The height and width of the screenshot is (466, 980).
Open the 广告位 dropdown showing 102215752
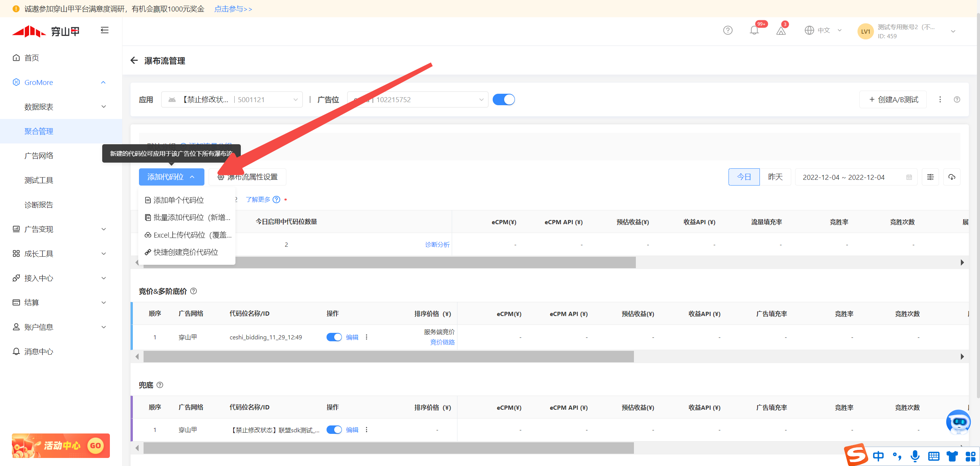tap(418, 99)
